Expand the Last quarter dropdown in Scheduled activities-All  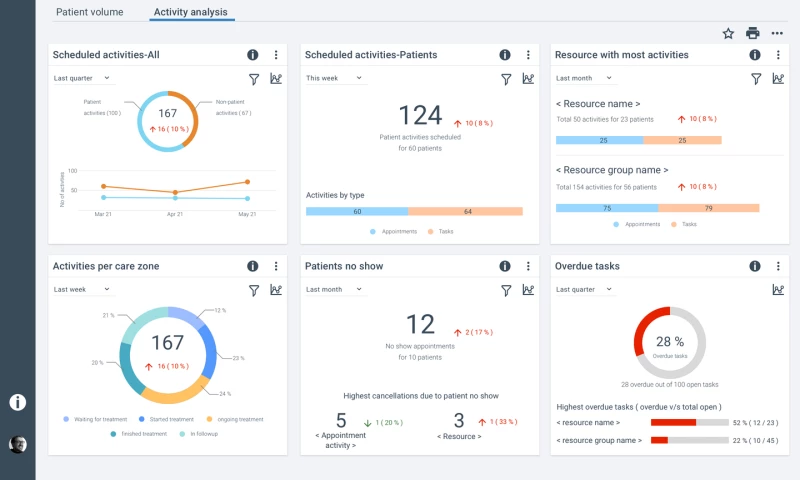pyautogui.click(x=82, y=78)
